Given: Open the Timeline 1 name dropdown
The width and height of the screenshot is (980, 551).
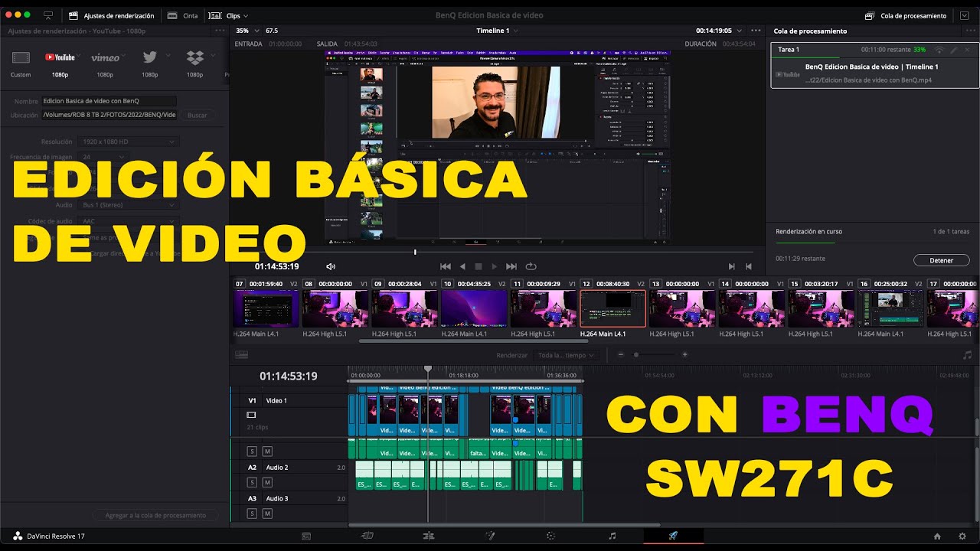Looking at the screenshot, I should pyautogui.click(x=498, y=31).
